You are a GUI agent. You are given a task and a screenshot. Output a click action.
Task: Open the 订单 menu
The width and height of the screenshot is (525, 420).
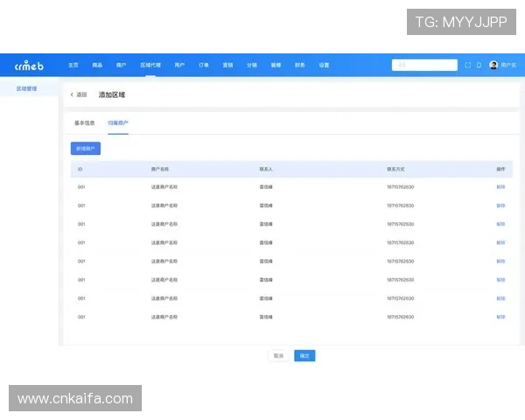[x=204, y=65]
